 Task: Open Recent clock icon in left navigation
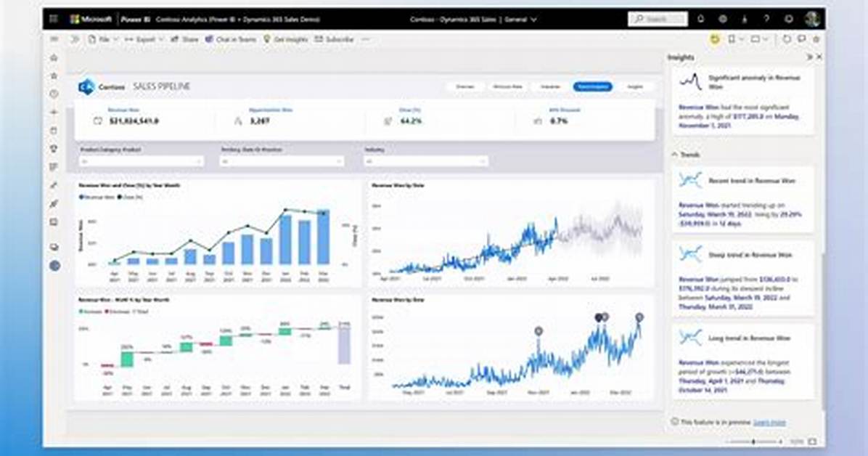click(x=54, y=94)
